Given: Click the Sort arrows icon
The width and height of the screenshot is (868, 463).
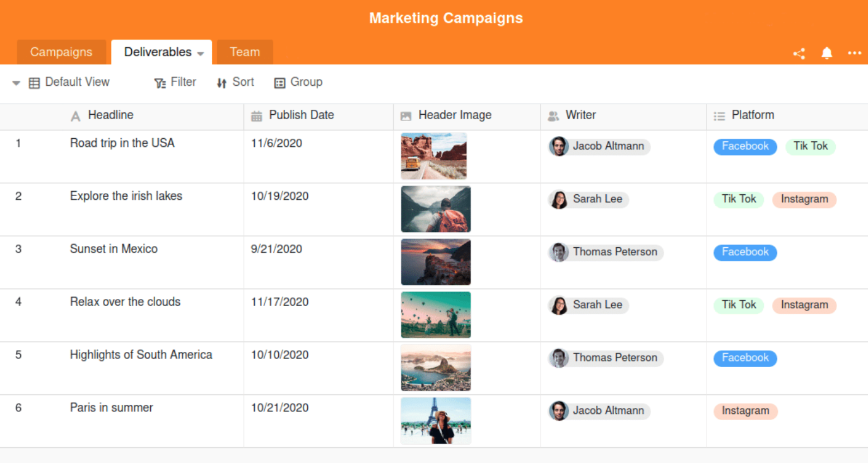Looking at the screenshot, I should pos(221,83).
